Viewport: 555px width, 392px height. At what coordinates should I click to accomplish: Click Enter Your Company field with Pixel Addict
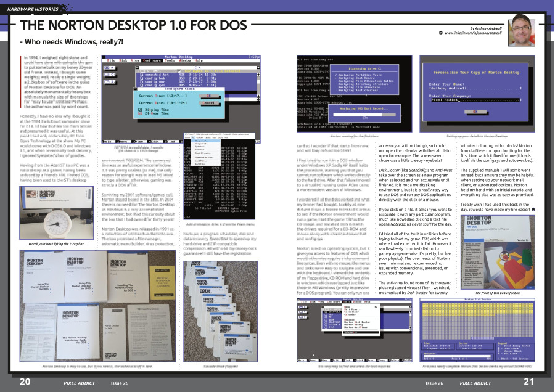(x=475, y=100)
